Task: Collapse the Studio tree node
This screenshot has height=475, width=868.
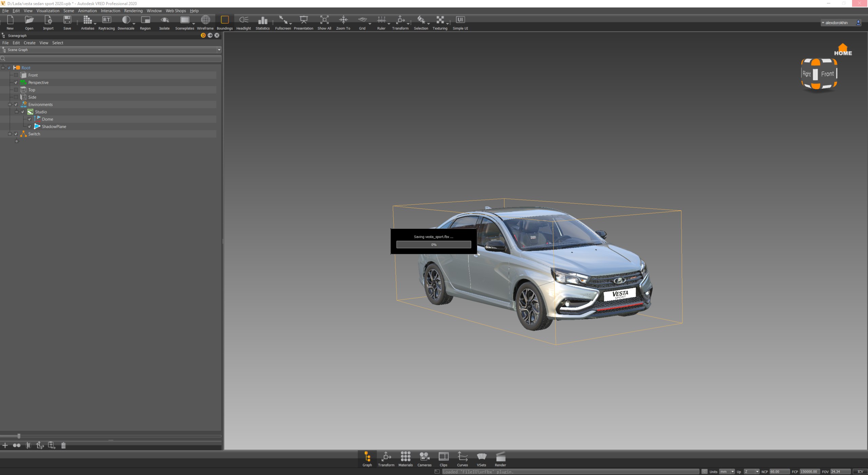Action: tap(17, 112)
